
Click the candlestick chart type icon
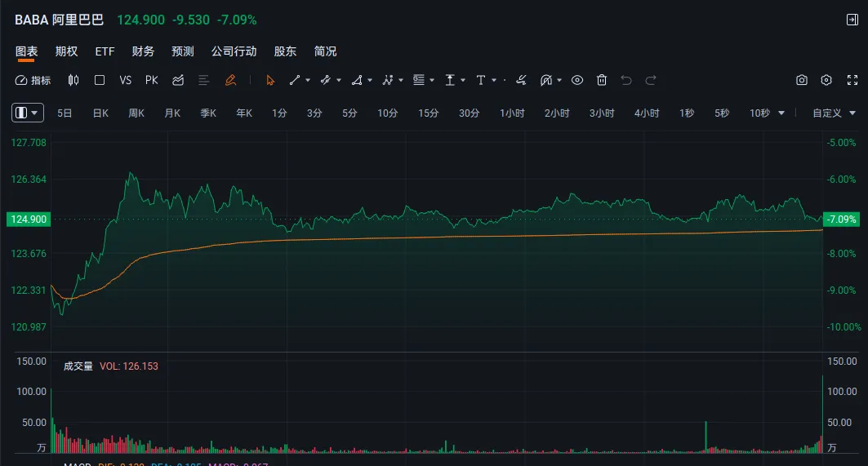pos(73,80)
